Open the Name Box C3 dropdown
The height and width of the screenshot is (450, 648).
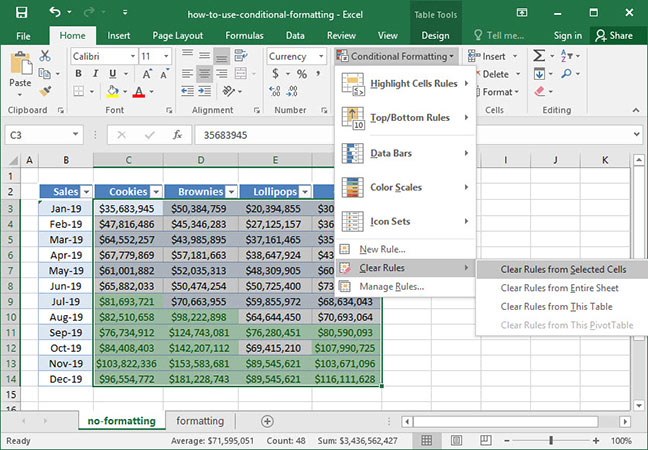click(x=75, y=134)
